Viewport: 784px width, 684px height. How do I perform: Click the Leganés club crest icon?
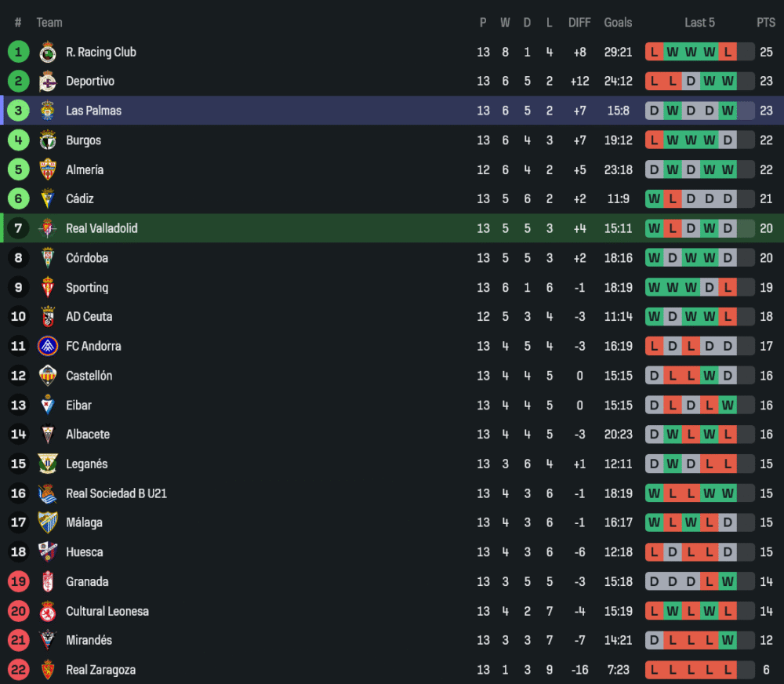[x=48, y=464]
